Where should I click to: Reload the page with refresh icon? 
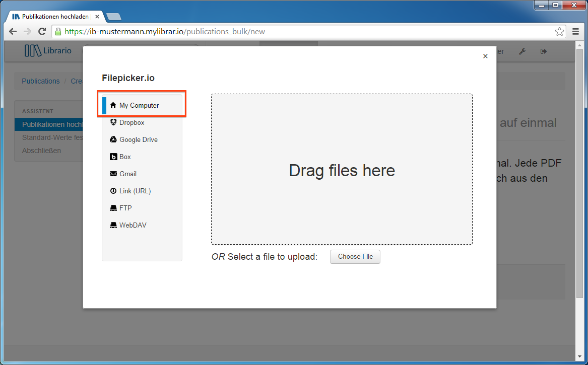[42, 32]
